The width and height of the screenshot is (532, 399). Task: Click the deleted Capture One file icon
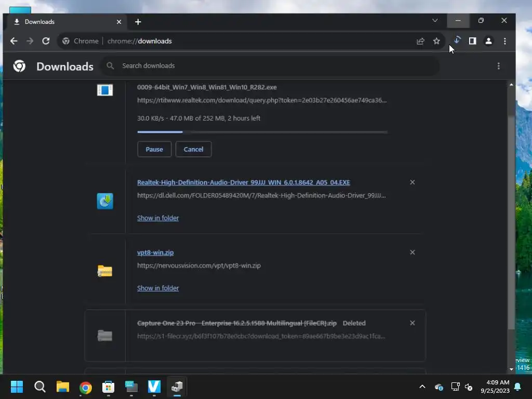click(105, 336)
